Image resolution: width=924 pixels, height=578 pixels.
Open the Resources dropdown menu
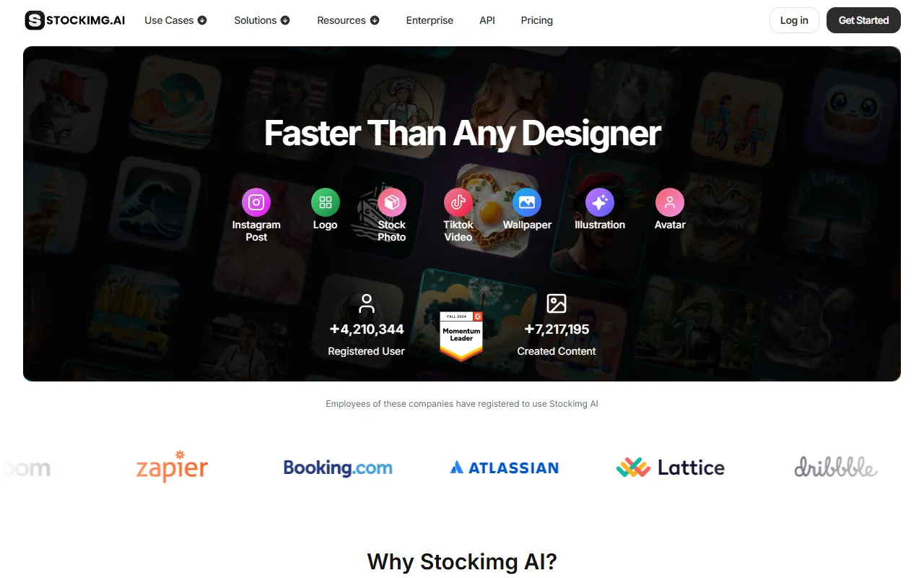(348, 20)
